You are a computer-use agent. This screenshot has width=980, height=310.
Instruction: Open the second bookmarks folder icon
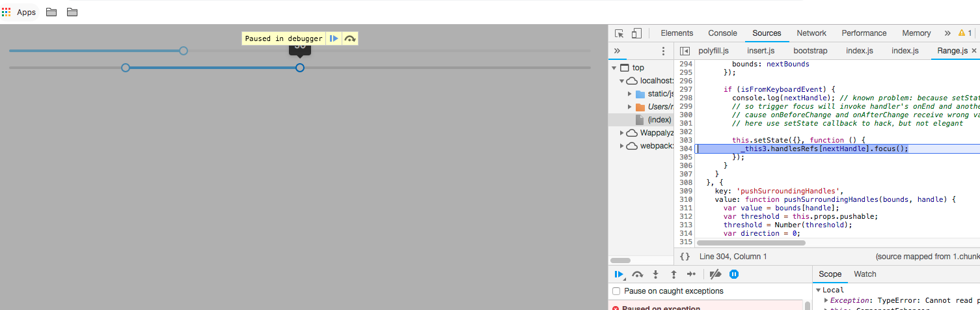pyautogui.click(x=72, y=12)
